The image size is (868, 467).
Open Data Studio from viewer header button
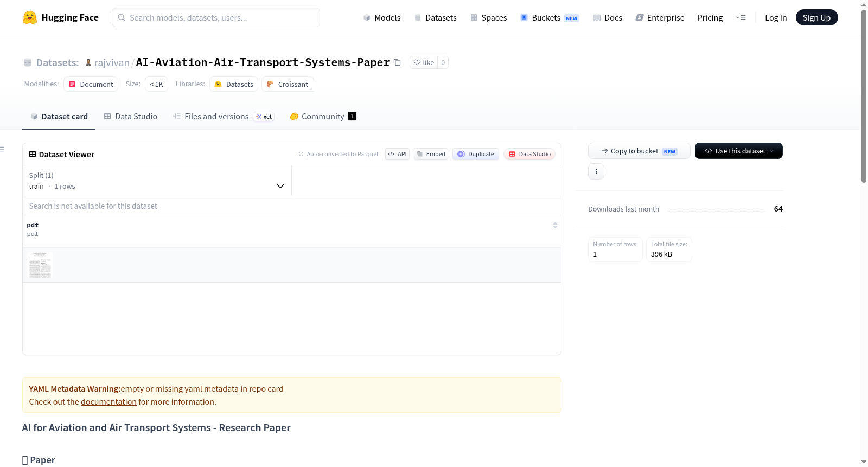coord(529,154)
